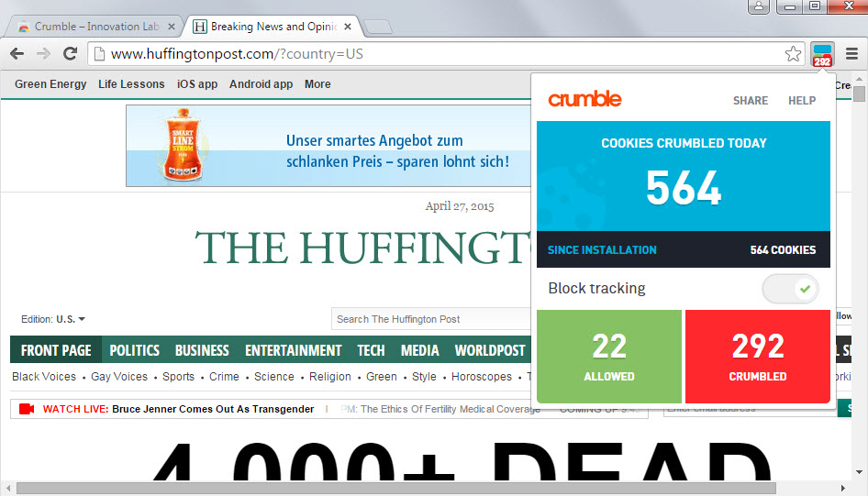This screenshot has width=868, height=496.
Task: Expand the Edition: U.S. dropdown
Action: pyautogui.click(x=53, y=319)
